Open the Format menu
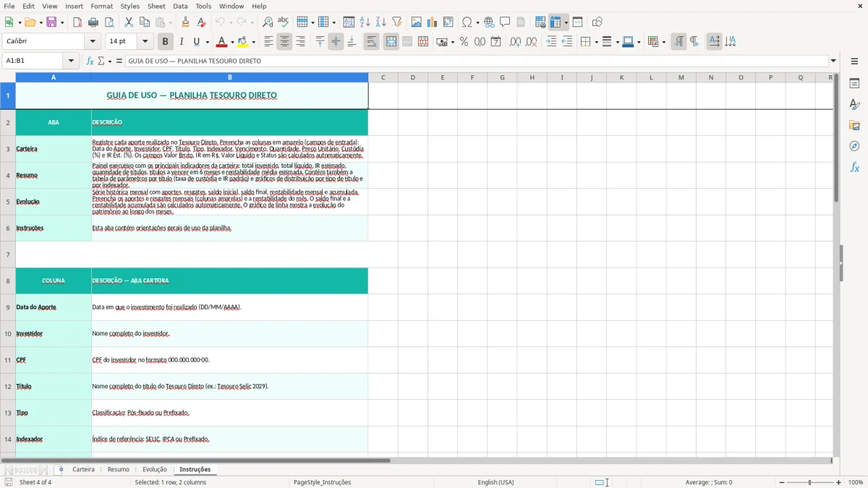The height and width of the screenshot is (488, 868). [102, 6]
